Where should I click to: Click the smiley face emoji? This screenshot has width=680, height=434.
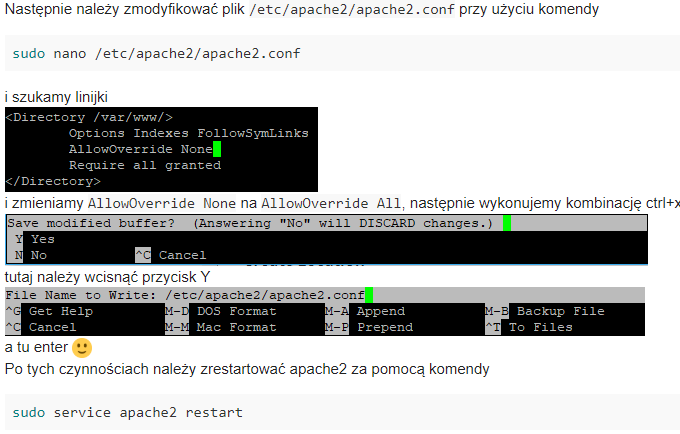[x=82, y=348]
